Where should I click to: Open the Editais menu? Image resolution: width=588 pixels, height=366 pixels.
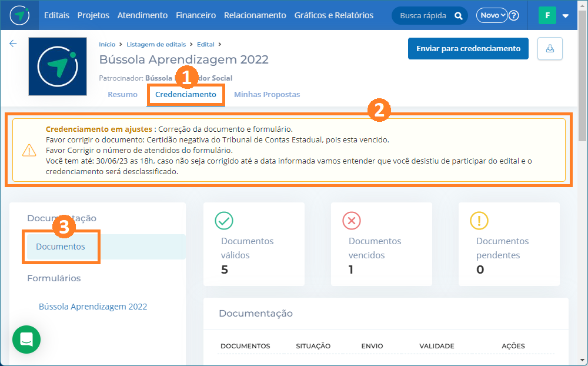click(56, 15)
